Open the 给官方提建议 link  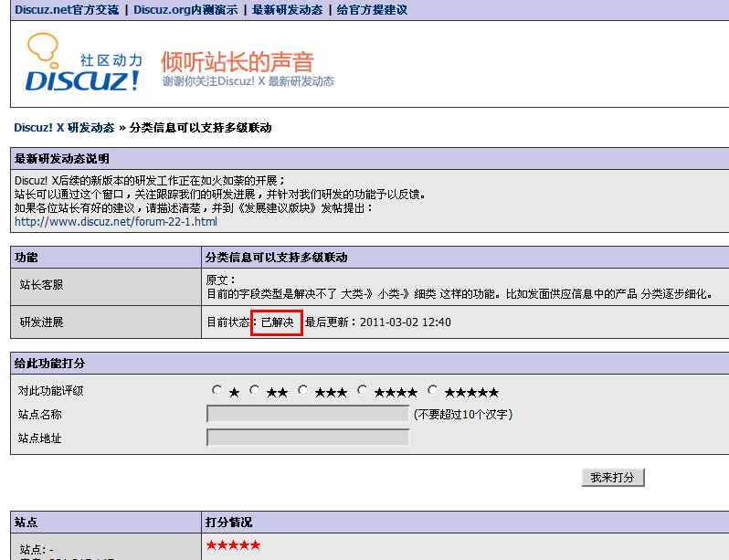(372, 10)
